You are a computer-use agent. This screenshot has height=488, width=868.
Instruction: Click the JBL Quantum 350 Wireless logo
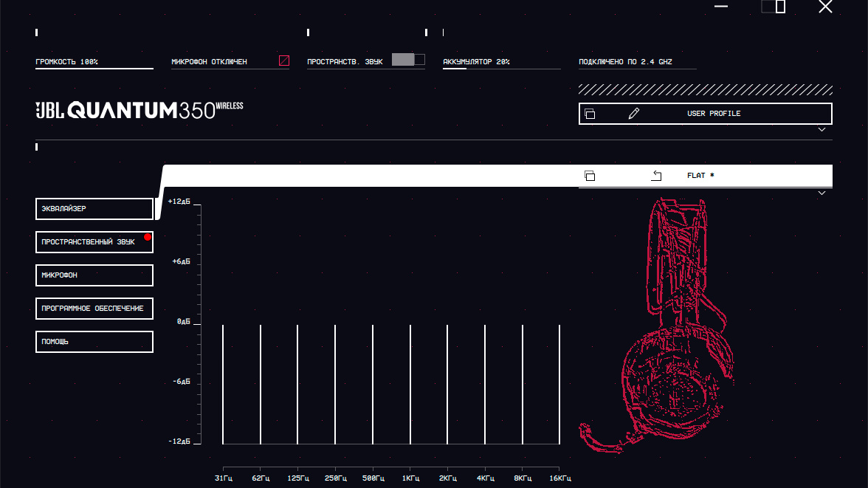139,110
